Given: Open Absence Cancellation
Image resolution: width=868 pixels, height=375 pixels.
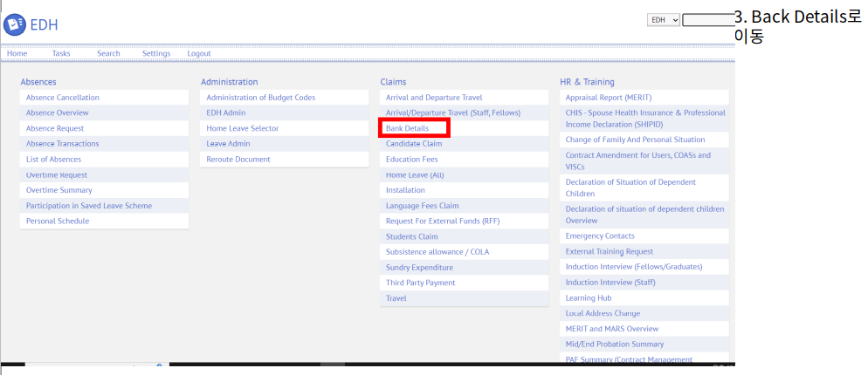Looking at the screenshot, I should [x=63, y=98].
